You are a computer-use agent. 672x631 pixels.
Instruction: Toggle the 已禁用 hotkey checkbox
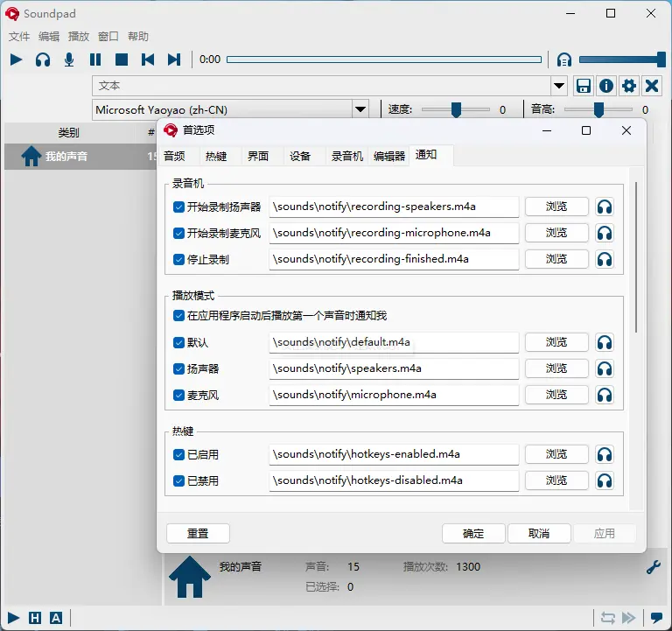coord(178,480)
